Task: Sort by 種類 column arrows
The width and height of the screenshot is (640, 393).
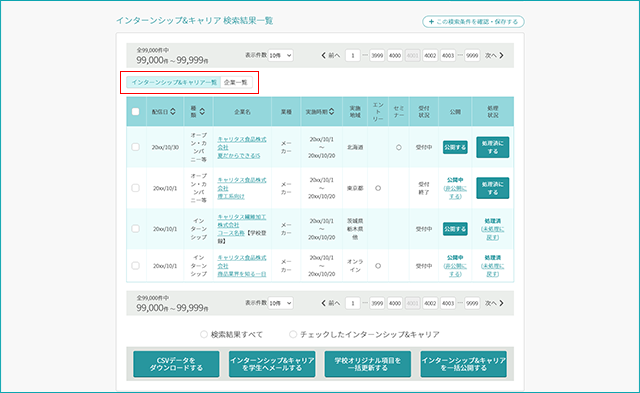Action: coord(202,111)
